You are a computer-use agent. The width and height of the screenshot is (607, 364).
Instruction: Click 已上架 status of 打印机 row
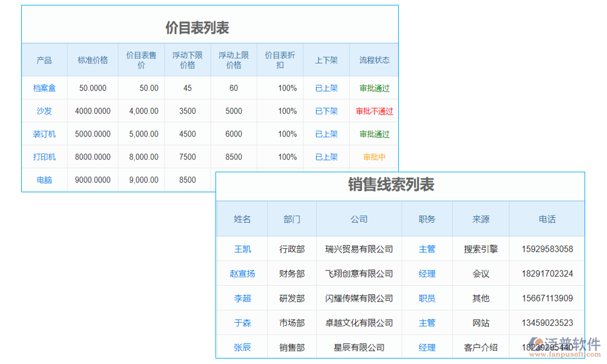[326, 157]
